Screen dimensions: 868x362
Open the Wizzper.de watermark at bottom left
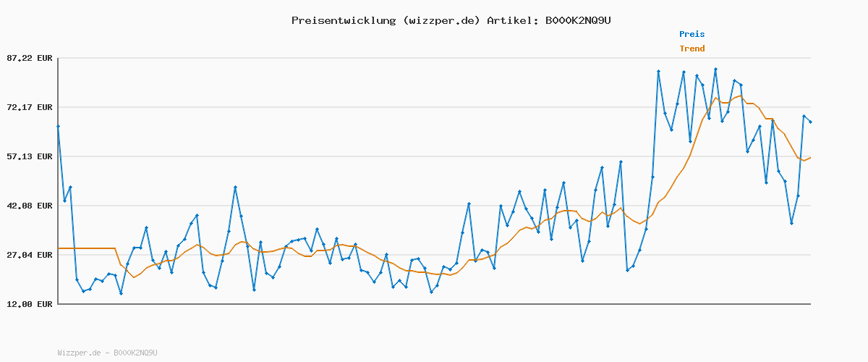107,353
